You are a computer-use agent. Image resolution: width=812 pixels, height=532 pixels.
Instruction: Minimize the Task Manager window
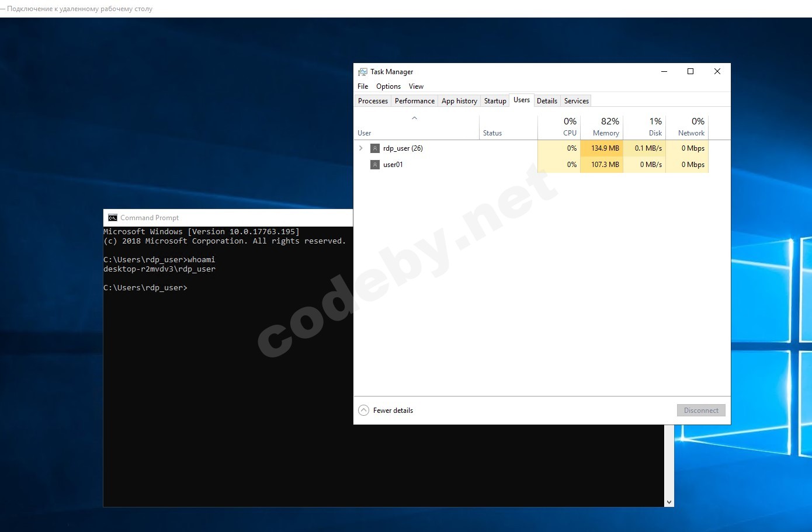point(664,71)
